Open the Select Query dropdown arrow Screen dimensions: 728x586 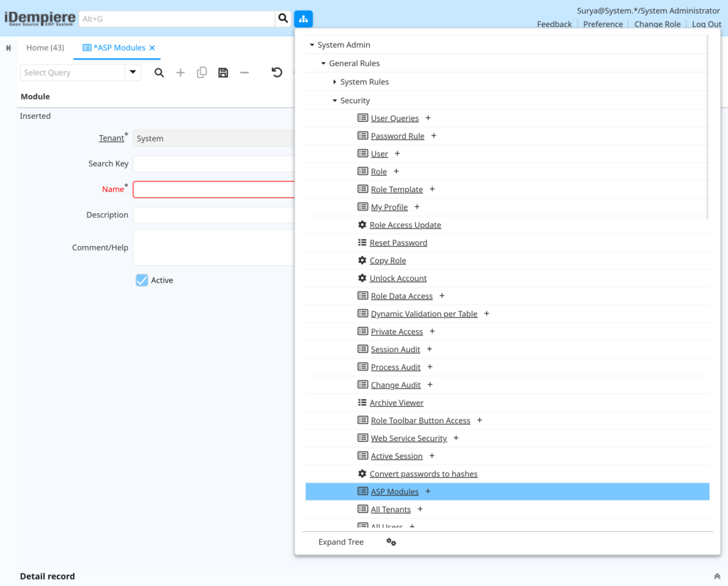coord(133,73)
